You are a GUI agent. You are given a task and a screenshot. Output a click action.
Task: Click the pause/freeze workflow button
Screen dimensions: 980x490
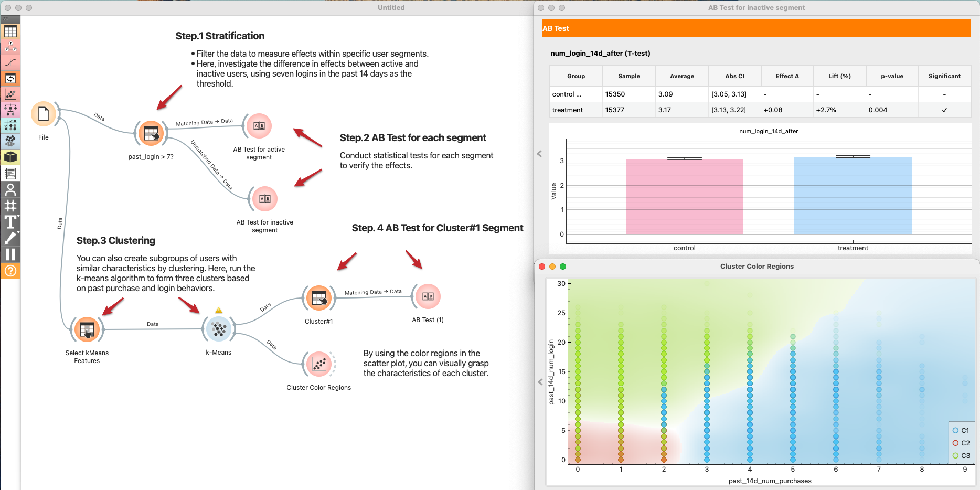10,254
